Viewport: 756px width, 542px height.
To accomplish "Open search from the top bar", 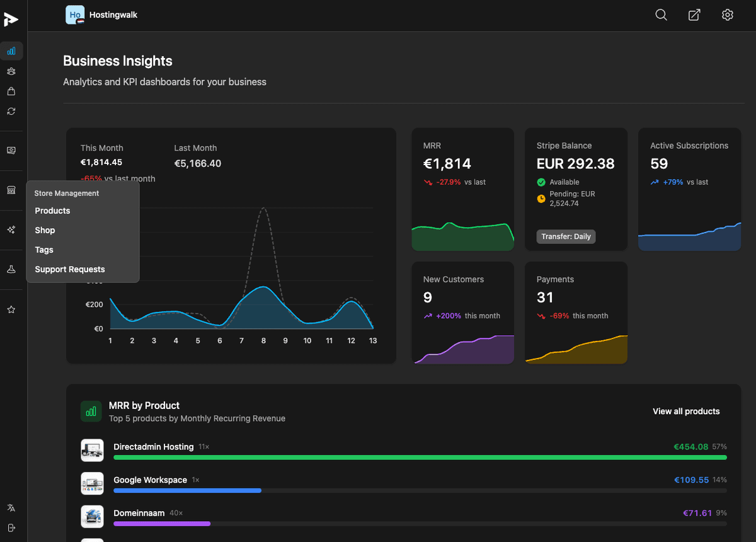I will pos(661,14).
